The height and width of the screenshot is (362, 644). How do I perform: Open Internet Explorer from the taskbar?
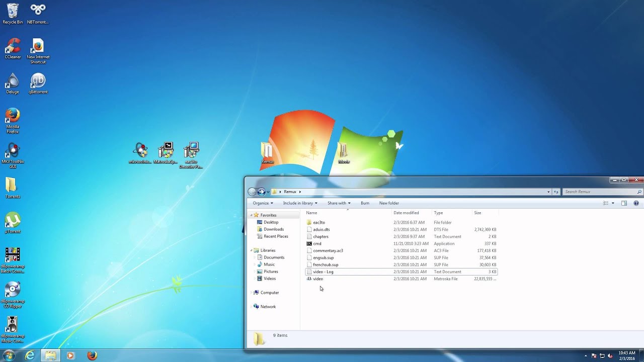click(30, 355)
